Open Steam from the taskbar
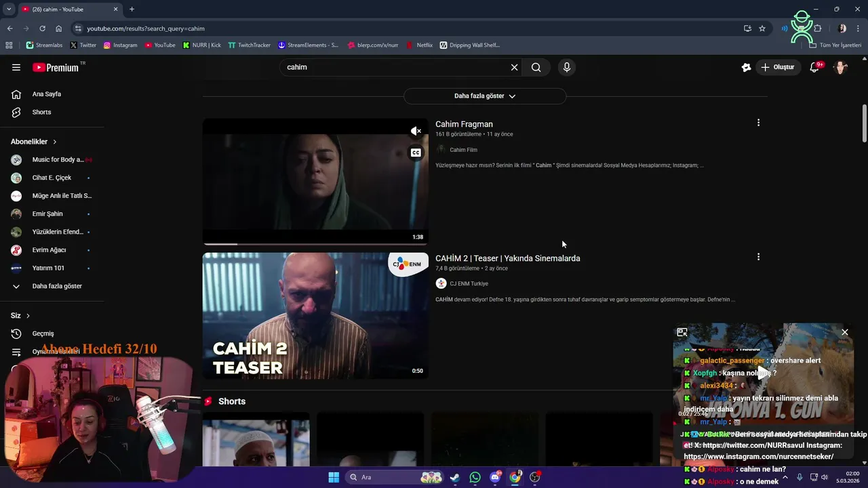 [x=454, y=477]
